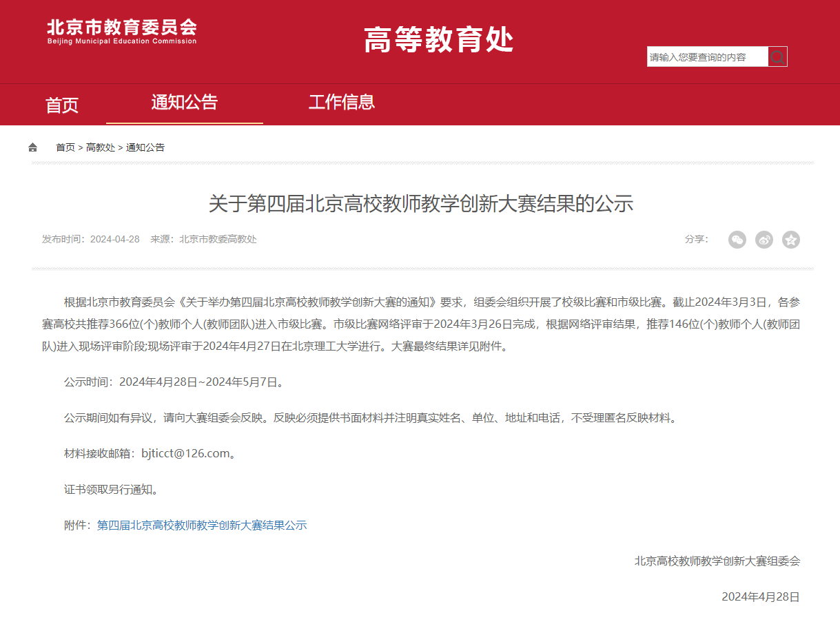This screenshot has width=840, height=624.
Task: Click 高教处 in the breadcrumb
Action: point(101,147)
